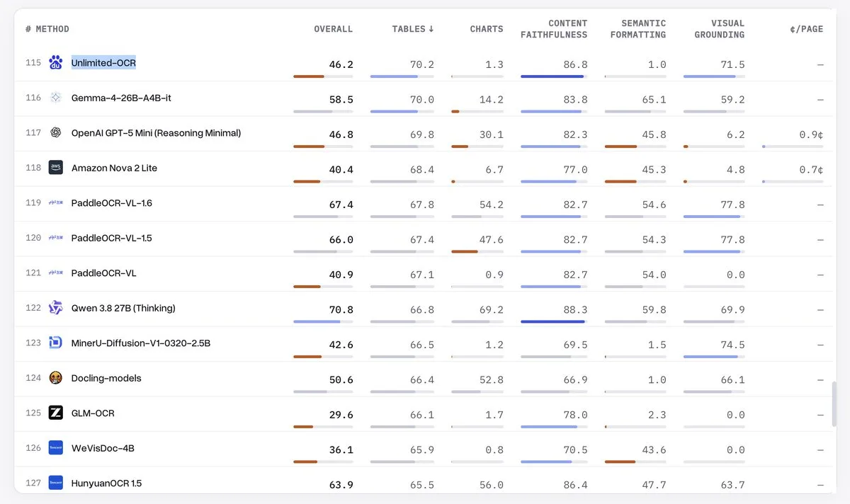Screen dimensions: 850x504
Task: Open the Gemma-4-26B-A4B-it method name
Action: point(121,98)
